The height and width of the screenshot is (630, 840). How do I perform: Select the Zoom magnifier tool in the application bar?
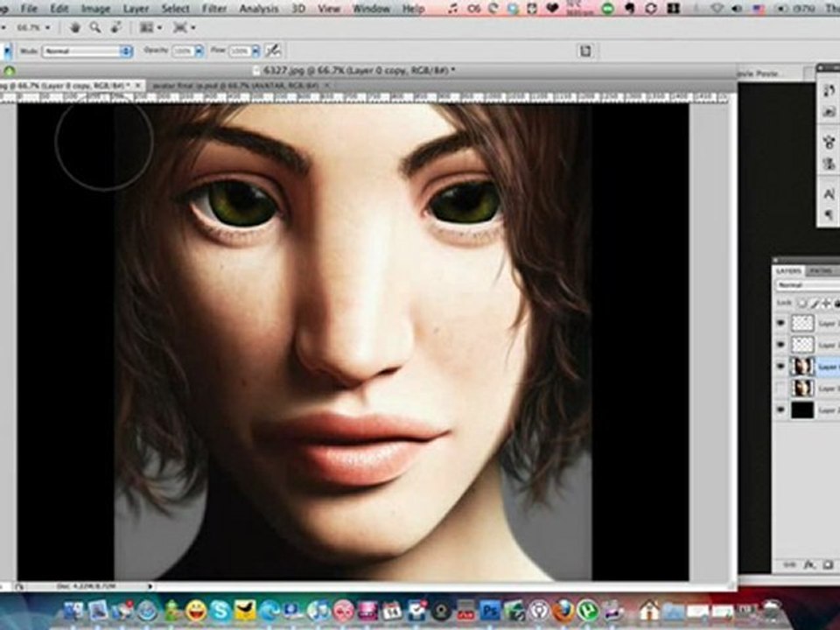tap(94, 28)
